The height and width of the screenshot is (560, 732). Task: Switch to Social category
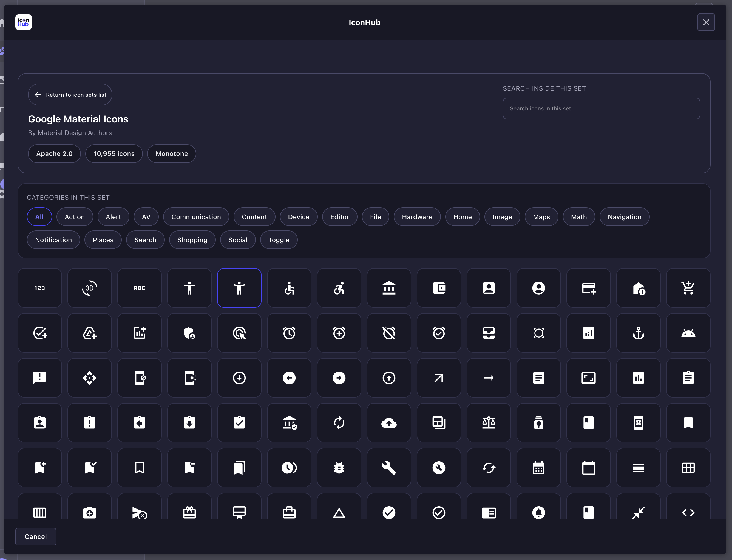point(238,240)
